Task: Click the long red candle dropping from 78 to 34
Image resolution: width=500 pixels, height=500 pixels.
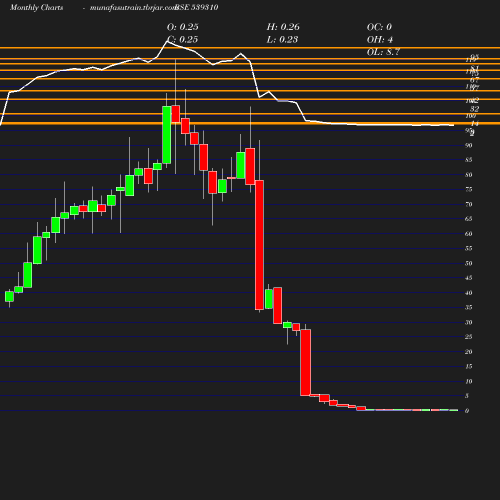Action: (259, 245)
